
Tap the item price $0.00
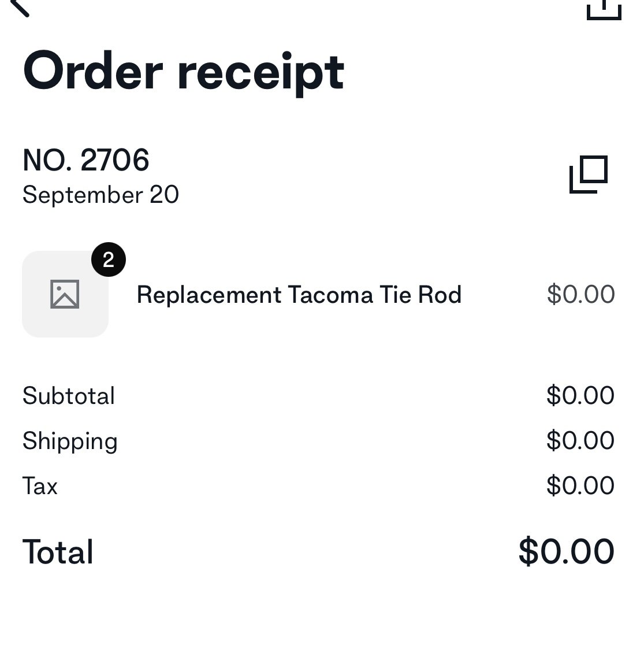580,294
